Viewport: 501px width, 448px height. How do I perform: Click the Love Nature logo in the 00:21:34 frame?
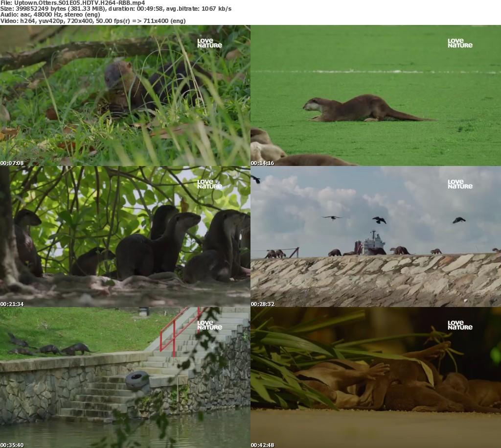(x=209, y=184)
